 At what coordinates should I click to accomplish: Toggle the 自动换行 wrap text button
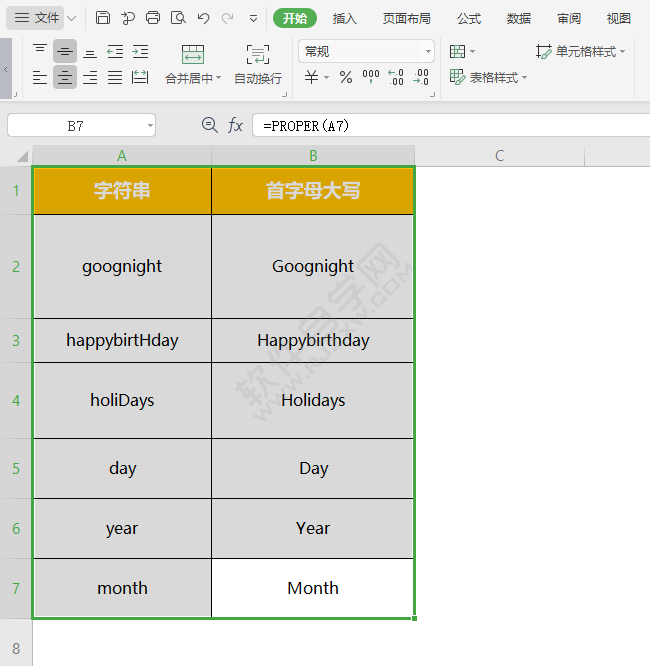(257, 65)
